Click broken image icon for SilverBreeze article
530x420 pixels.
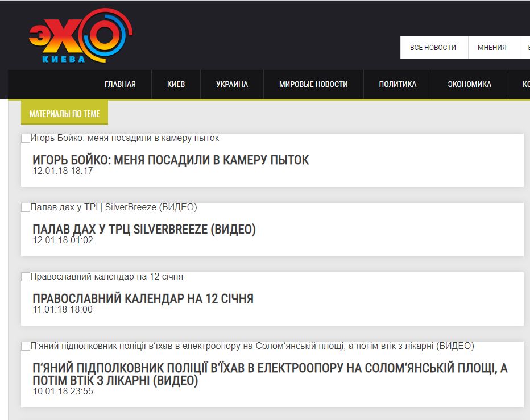tap(26, 207)
